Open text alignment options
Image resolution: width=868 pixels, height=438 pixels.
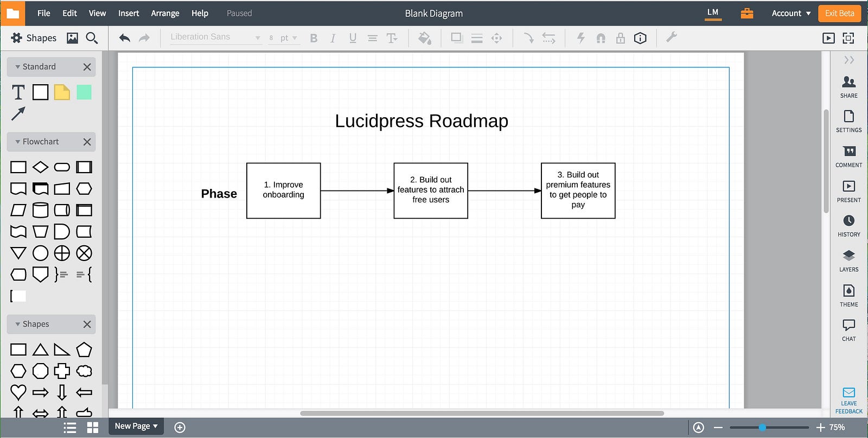372,38
